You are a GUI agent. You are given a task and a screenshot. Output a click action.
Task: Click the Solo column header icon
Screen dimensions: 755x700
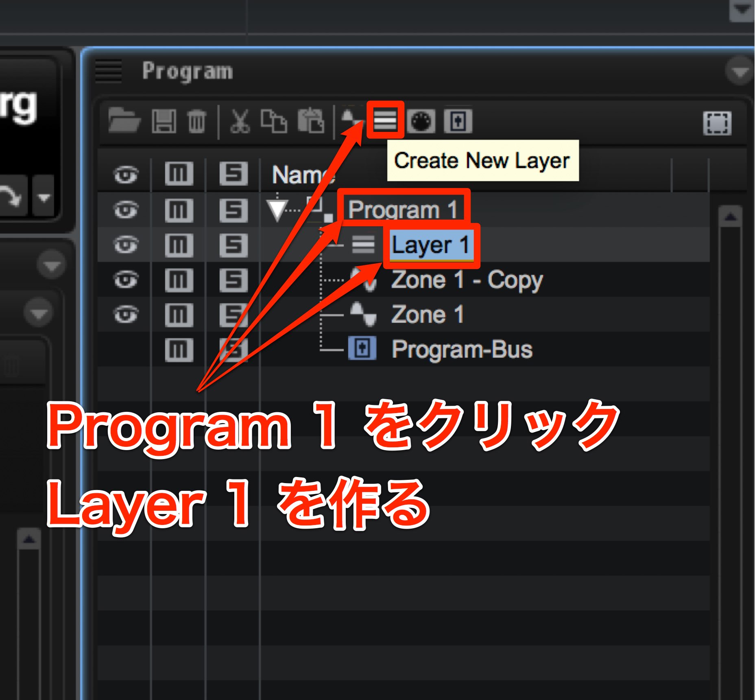[233, 174]
